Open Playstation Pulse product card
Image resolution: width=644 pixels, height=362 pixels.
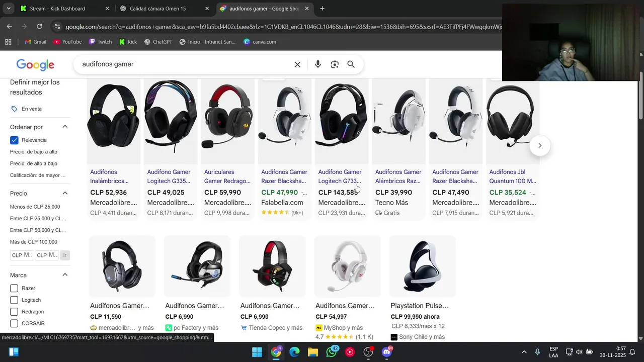click(423, 288)
